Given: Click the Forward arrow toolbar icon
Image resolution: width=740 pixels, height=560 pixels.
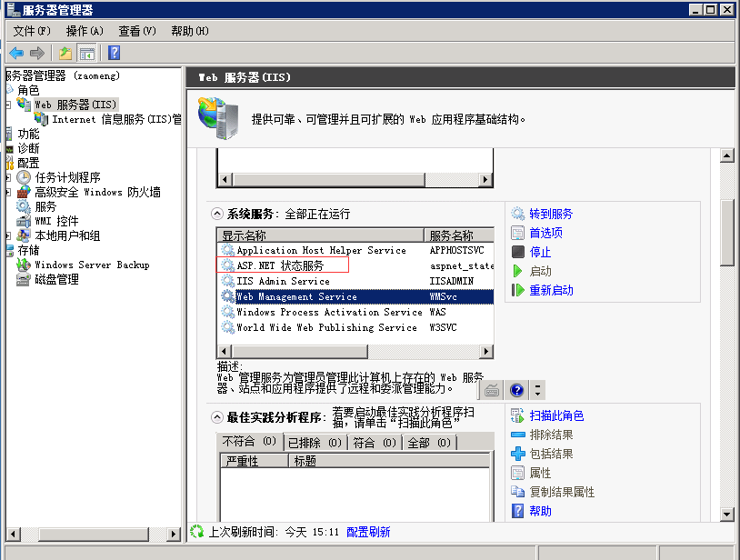Looking at the screenshot, I should 37,53.
